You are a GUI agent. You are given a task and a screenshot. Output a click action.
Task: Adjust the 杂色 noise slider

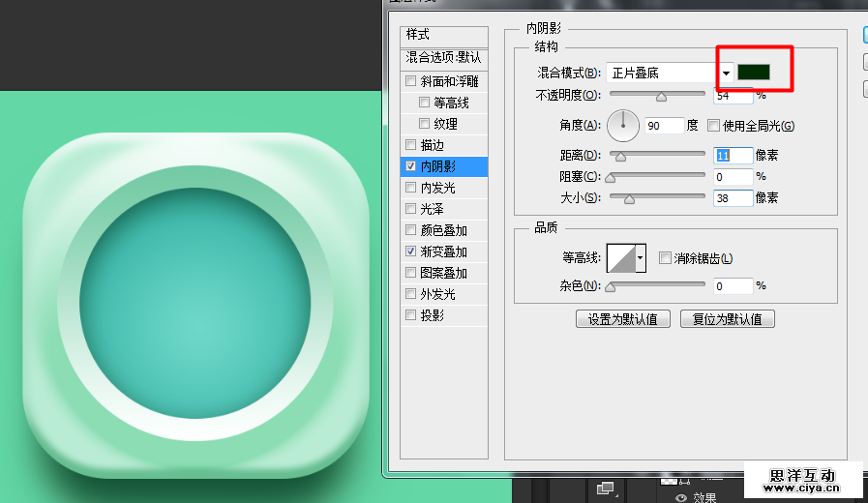point(610,286)
